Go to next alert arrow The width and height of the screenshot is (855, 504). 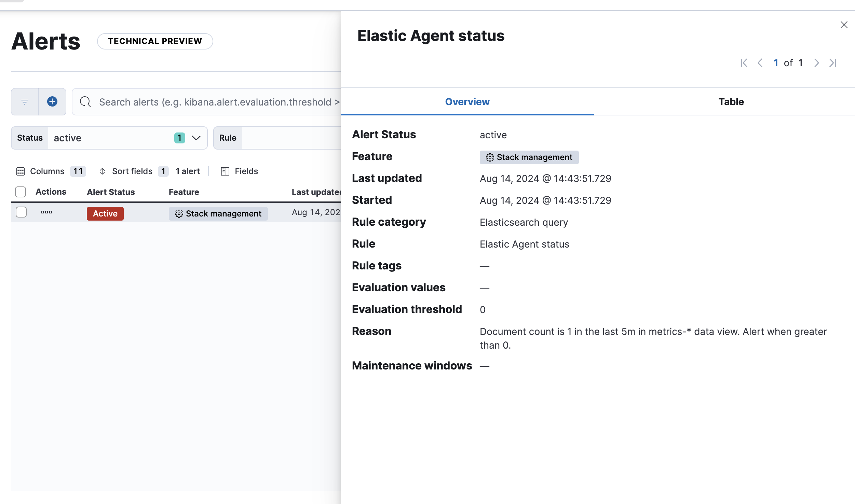point(816,63)
